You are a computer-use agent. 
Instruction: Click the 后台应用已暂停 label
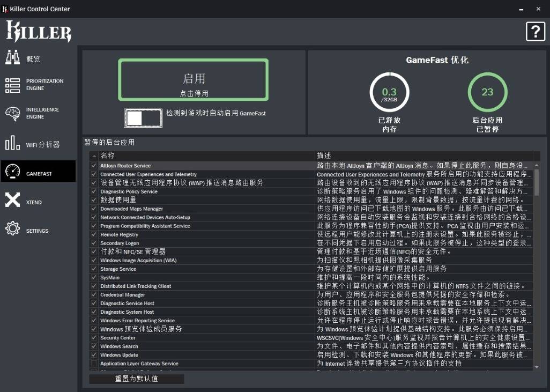pyautogui.click(x=487, y=124)
